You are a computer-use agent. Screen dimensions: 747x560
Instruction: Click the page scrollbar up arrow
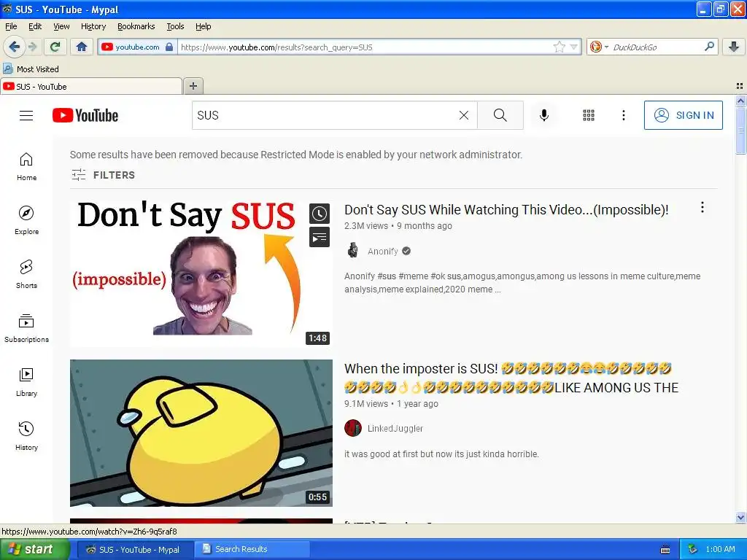pyautogui.click(x=740, y=101)
